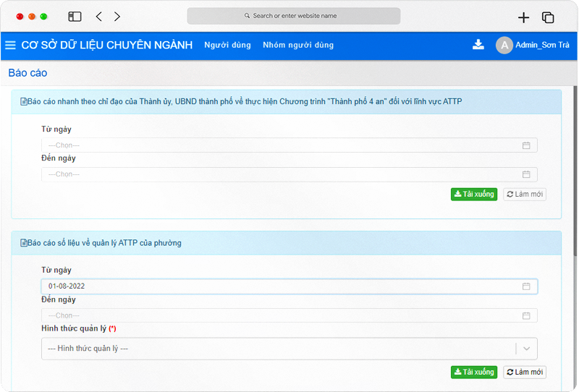
Task: Open the Hình thức quản lý combo box
Action: 289,349
